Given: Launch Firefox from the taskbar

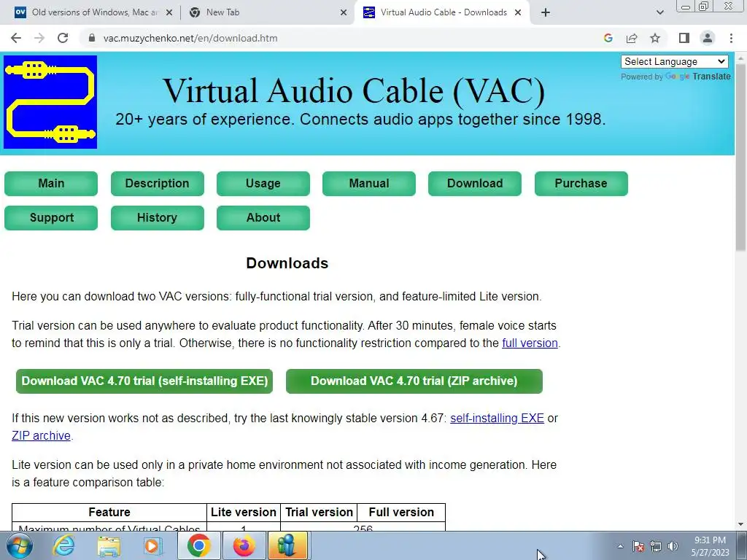Looking at the screenshot, I should click(x=244, y=545).
